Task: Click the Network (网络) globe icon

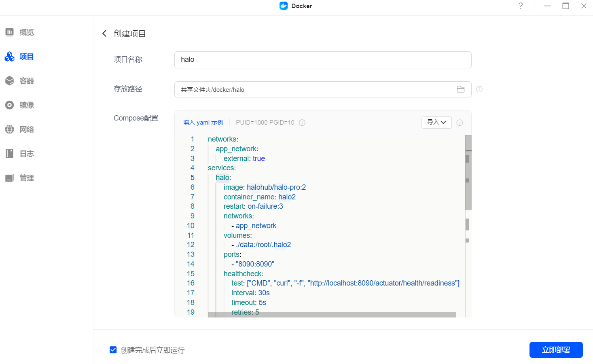Action: tap(9, 129)
